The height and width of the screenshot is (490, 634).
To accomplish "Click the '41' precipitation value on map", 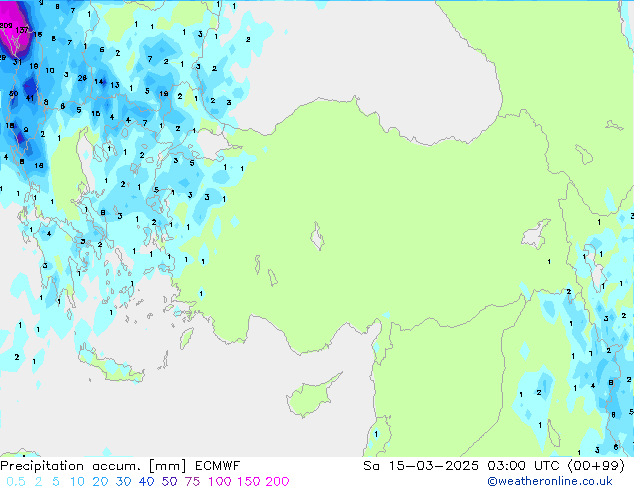I will coord(30,98).
